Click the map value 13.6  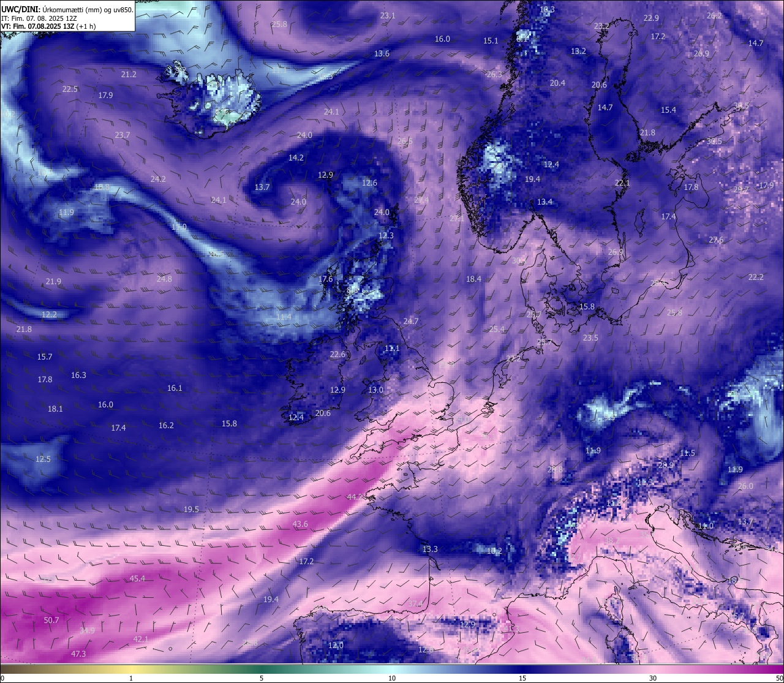(x=382, y=53)
